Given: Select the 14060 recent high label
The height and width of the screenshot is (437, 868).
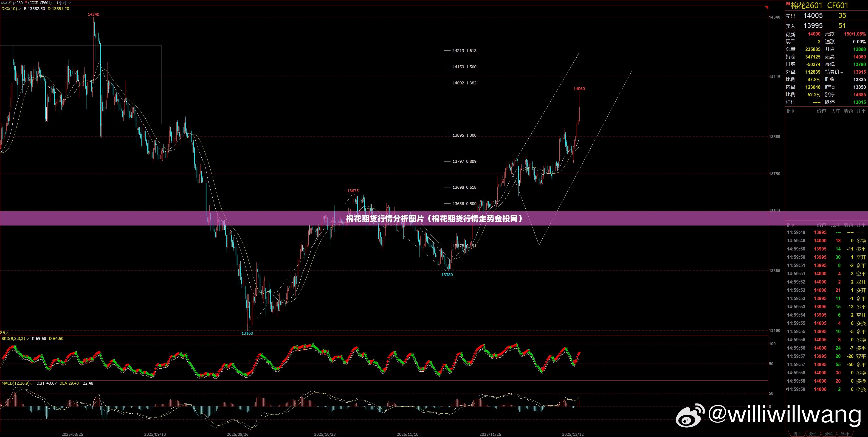Looking at the screenshot, I should [579, 89].
